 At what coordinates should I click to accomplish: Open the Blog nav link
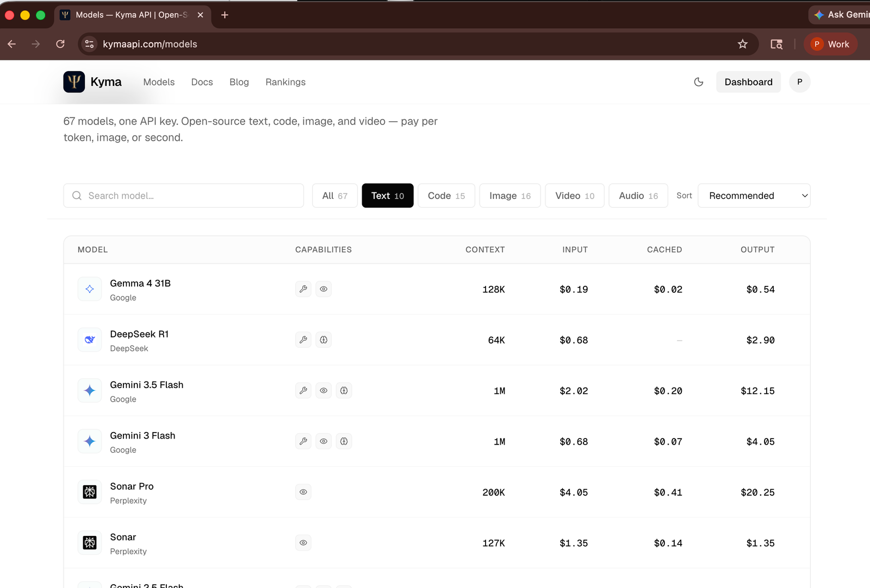239,82
